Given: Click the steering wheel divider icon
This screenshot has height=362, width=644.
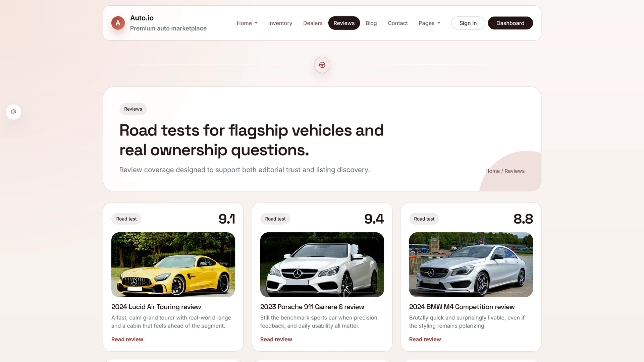Looking at the screenshot, I should pyautogui.click(x=322, y=65).
